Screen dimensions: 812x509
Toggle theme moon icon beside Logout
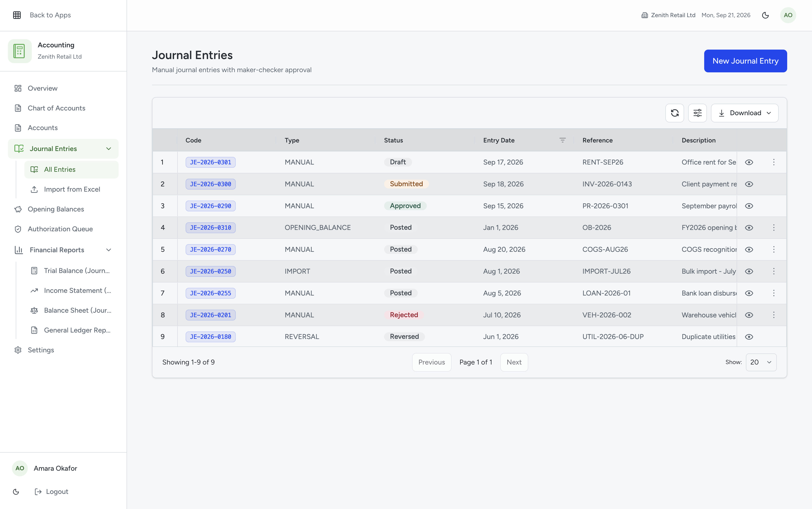(x=16, y=491)
